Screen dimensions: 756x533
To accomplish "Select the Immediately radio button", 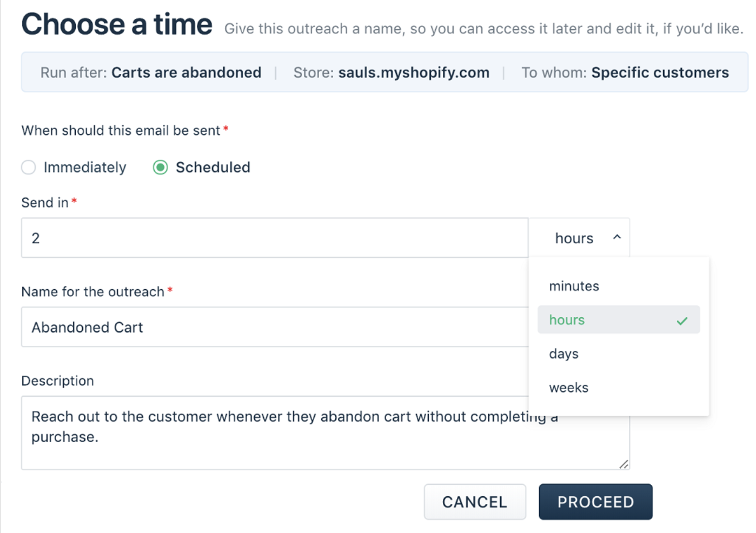I will click(29, 168).
